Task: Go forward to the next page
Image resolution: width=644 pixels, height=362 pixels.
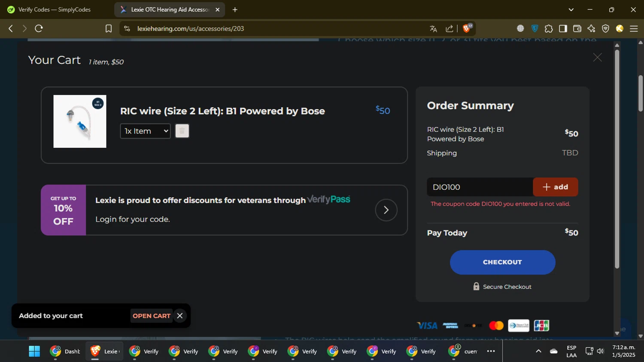Action: point(24,28)
